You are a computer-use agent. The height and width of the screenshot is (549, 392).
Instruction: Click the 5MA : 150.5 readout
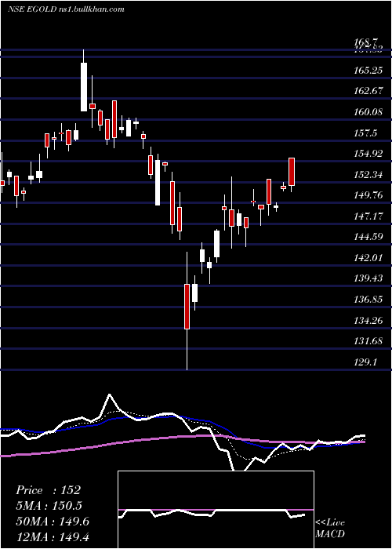(49, 506)
